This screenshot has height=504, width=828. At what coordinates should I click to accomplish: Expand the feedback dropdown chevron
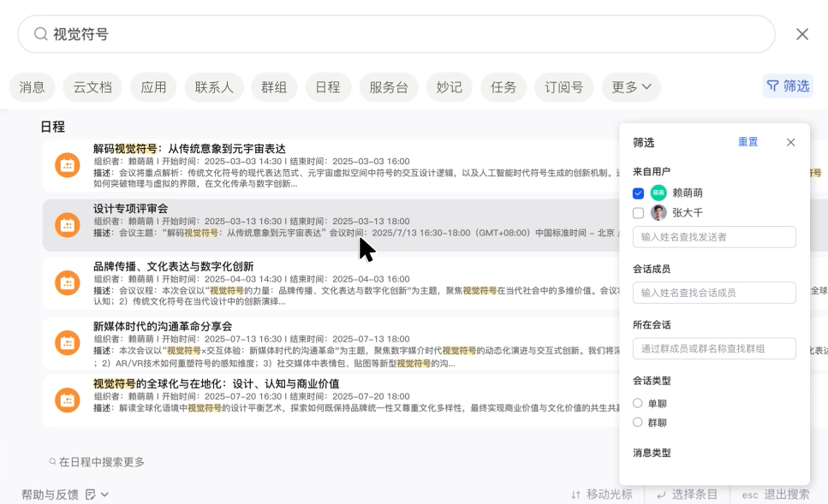[x=104, y=495]
